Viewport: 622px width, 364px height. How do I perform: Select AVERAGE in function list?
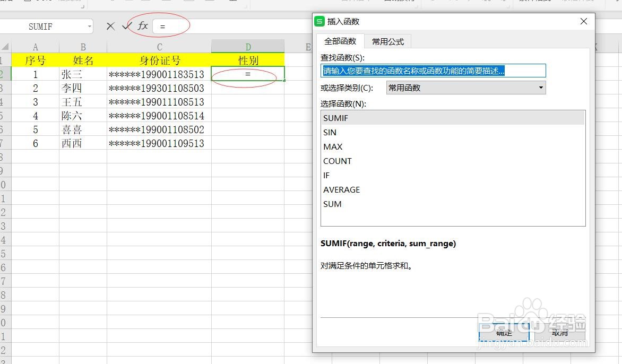(453, 189)
